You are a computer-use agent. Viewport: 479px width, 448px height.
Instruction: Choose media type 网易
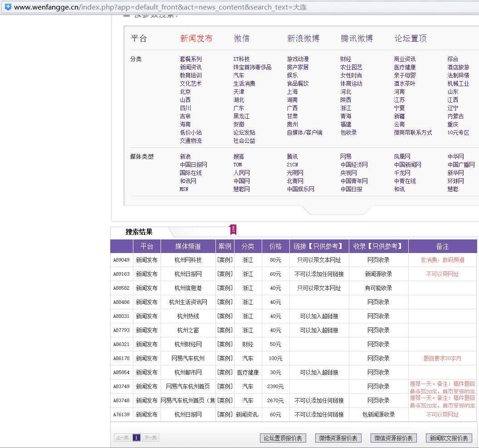point(346,156)
